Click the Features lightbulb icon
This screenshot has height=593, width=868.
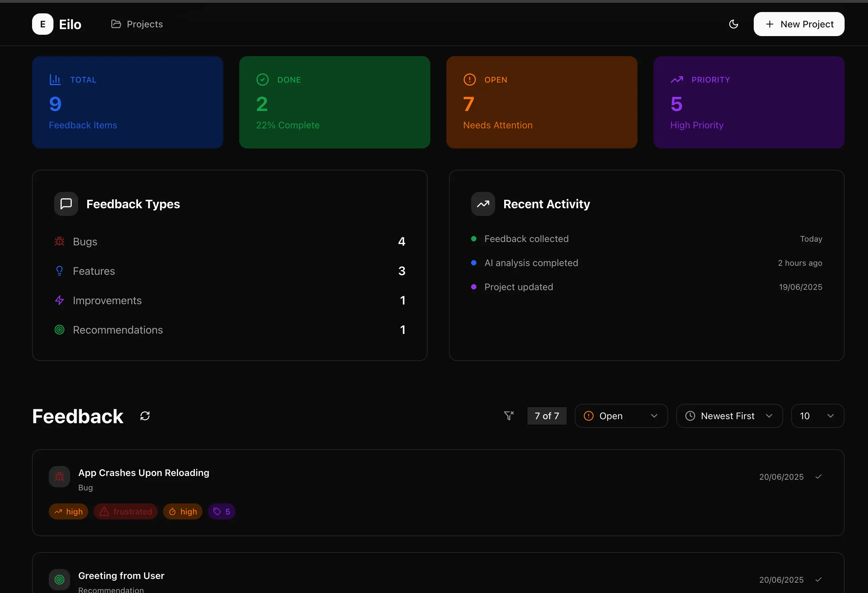pyautogui.click(x=59, y=271)
